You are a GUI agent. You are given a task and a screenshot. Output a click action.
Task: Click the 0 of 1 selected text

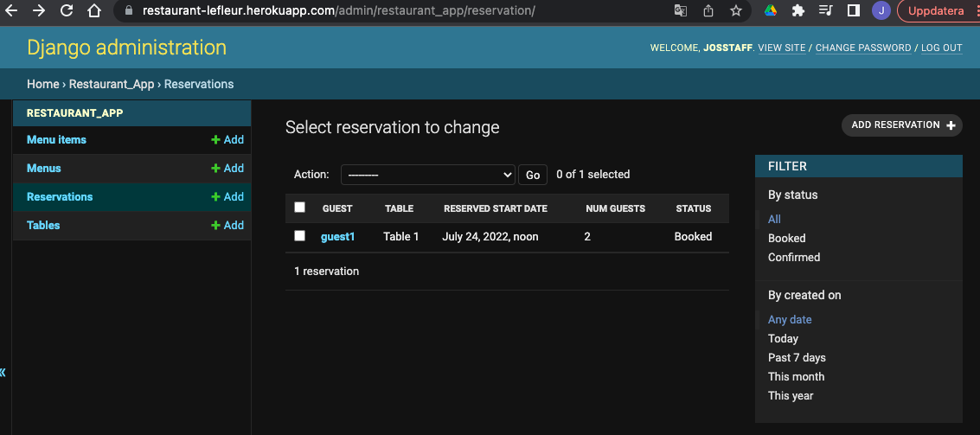tap(593, 175)
